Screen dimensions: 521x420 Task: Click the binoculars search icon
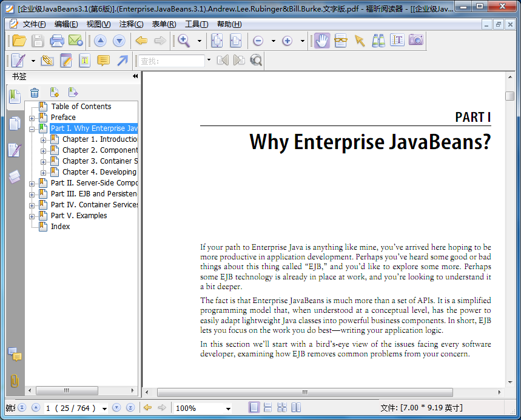[x=378, y=41]
